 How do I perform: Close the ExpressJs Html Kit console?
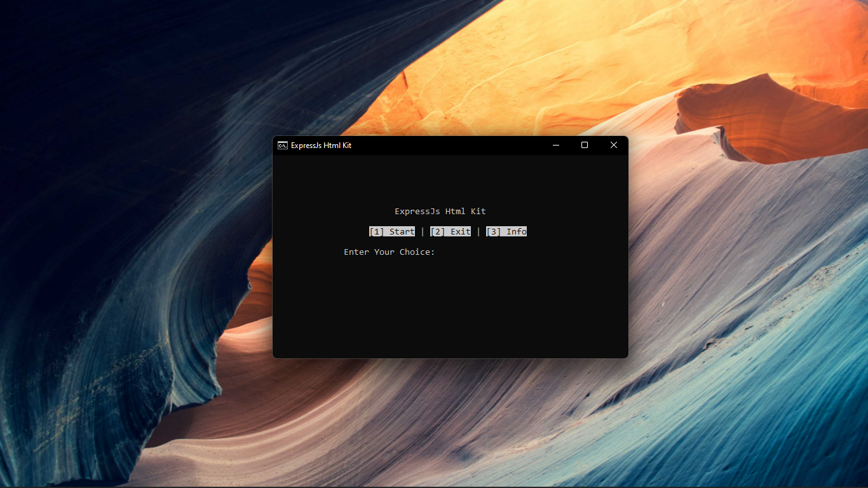pos(613,145)
